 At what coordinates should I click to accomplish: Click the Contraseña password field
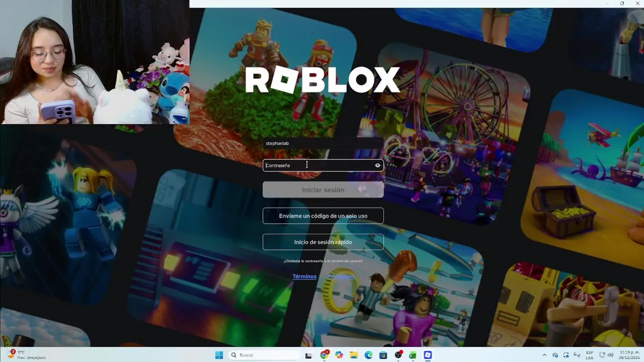[323, 165]
